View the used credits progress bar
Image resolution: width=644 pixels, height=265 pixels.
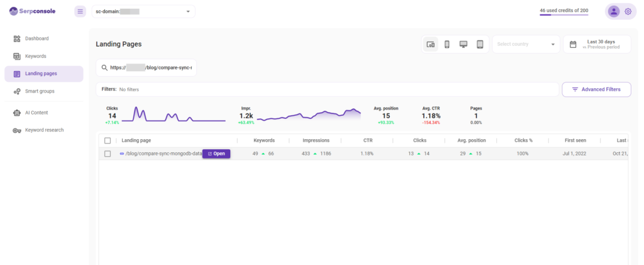[x=564, y=14]
